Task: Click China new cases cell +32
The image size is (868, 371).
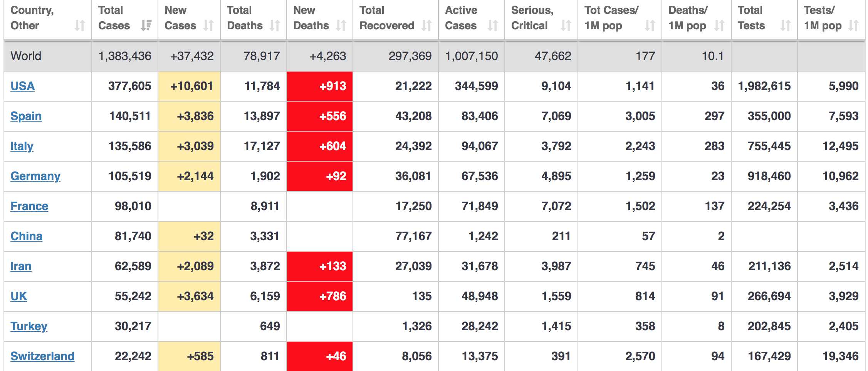Action: [x=189, y=236]
